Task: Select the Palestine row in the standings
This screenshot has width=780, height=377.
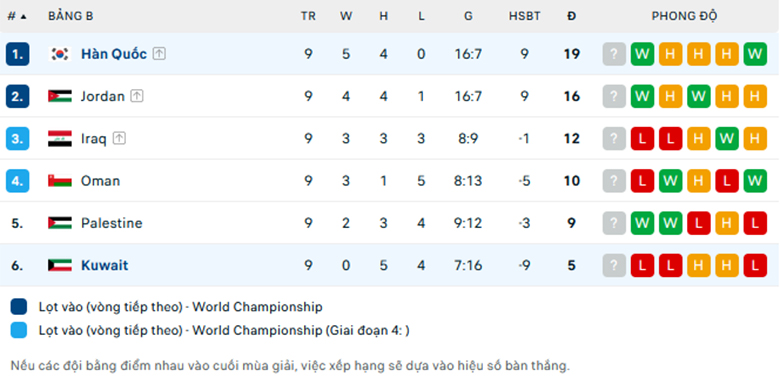Action: click(x=390, y=223)
